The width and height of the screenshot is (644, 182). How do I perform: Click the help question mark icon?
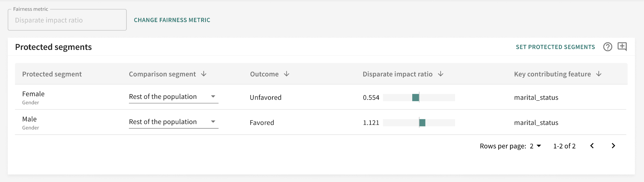(x=608, y=47)
